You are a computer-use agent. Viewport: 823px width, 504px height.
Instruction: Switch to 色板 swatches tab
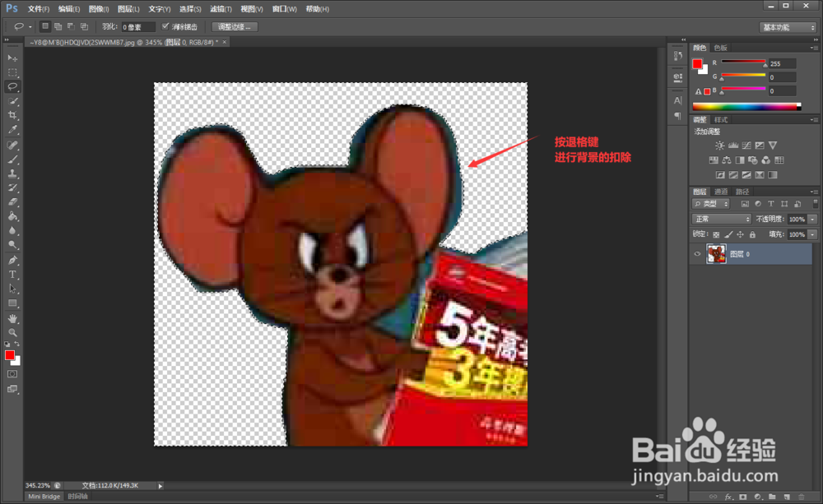[721, 48]
